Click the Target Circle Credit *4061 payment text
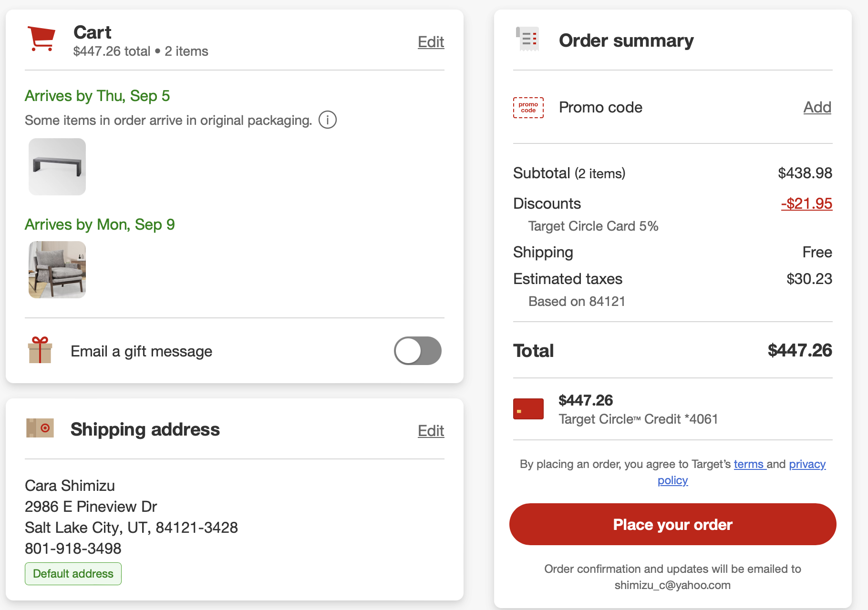The image size is (868, 610). [x=638, y=419]
